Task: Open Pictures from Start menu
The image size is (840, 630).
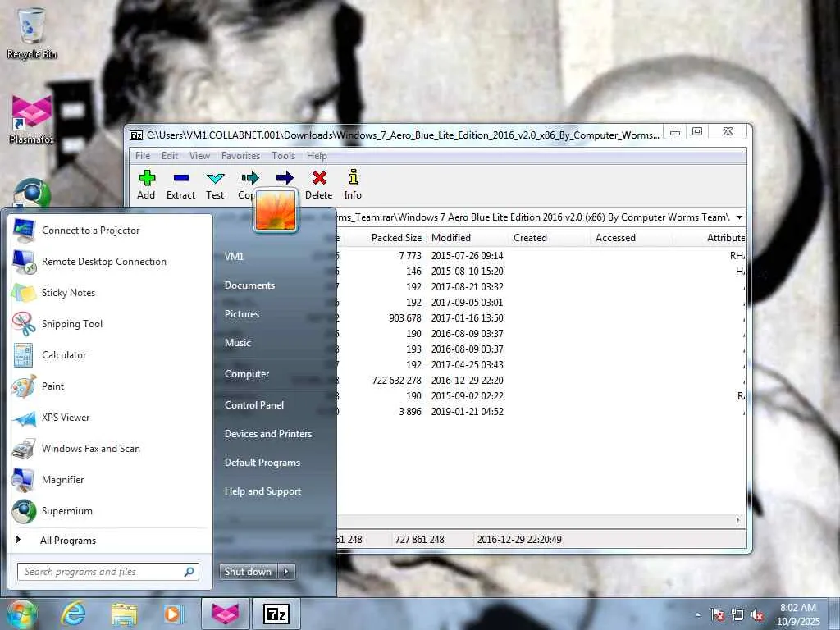Action: (x=242, y=314)
